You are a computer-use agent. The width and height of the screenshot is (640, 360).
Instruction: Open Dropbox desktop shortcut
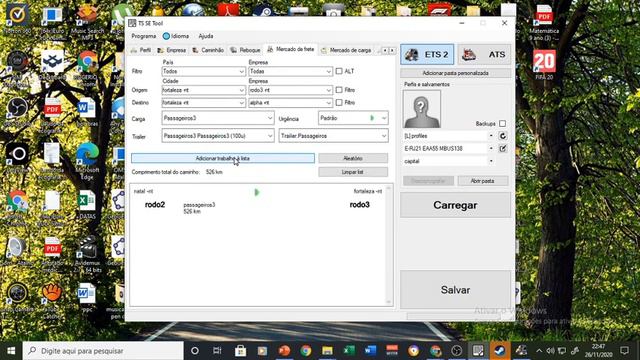(x=52, y=65)
